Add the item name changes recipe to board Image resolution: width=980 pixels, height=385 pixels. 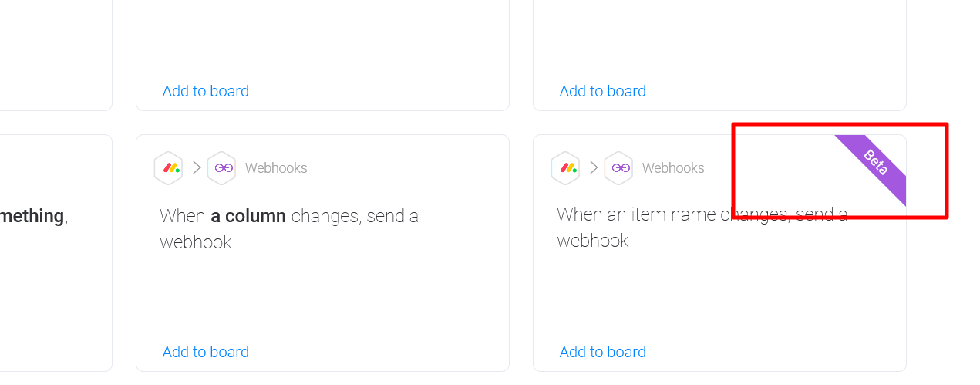click(x=602, y=352)
